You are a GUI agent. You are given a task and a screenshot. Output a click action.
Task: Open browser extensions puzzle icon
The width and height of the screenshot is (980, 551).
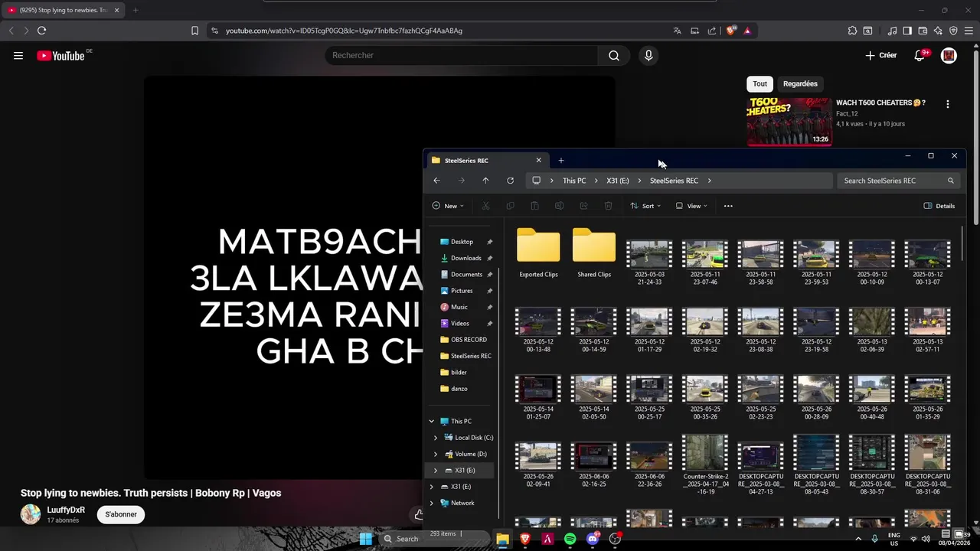[x=852, y=31]
